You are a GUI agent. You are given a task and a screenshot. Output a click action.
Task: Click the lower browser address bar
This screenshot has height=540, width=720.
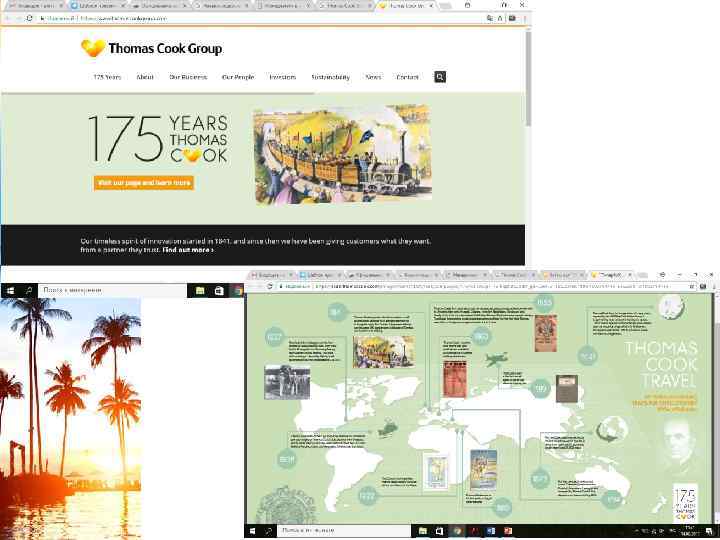482,286
